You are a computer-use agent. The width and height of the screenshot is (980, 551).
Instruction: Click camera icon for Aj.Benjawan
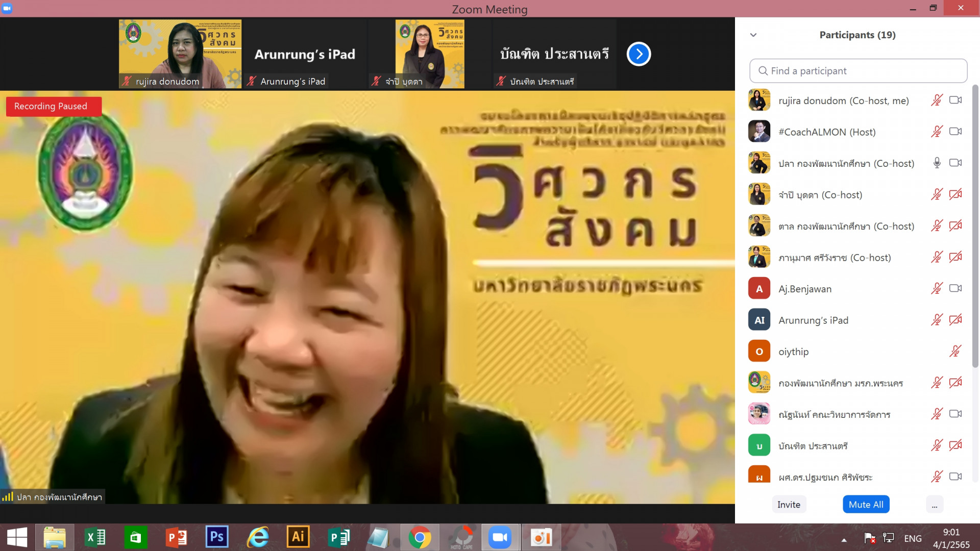(x=955, y=288)
